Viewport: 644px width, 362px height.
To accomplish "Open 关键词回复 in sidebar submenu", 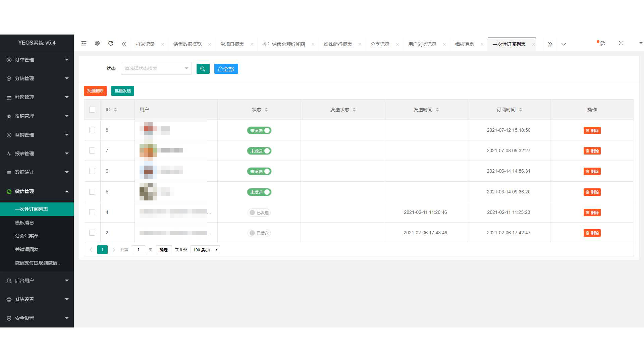I will click(37, 249).
